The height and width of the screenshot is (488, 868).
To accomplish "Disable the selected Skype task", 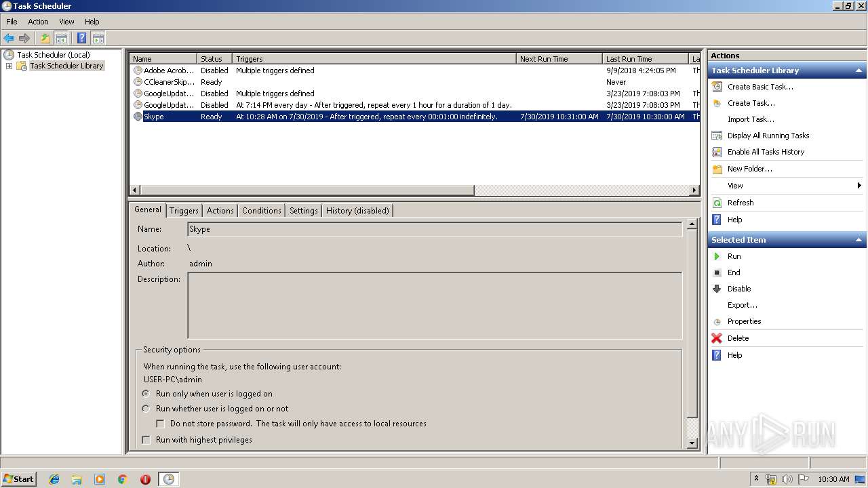I will coord(739,289).
